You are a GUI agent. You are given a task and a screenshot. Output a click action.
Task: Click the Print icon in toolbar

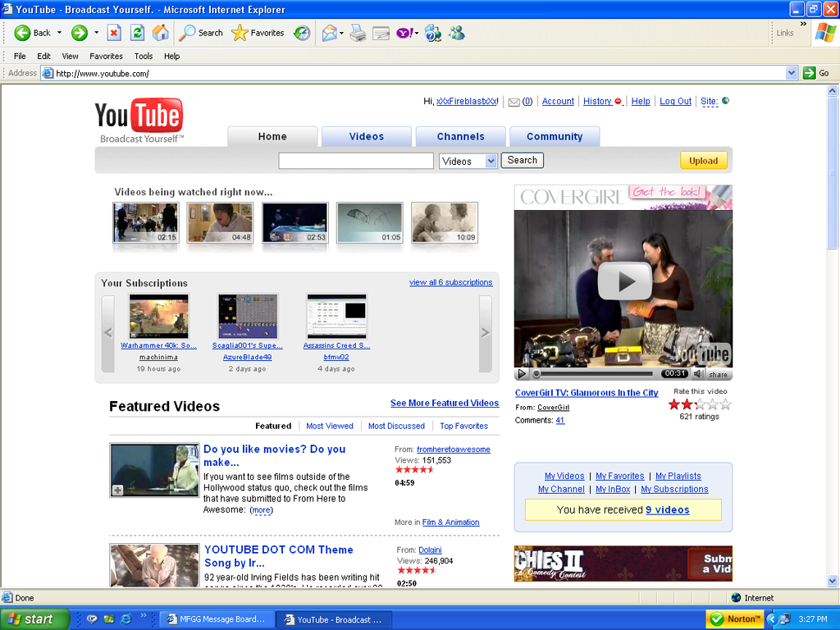[x=358, y=33]
